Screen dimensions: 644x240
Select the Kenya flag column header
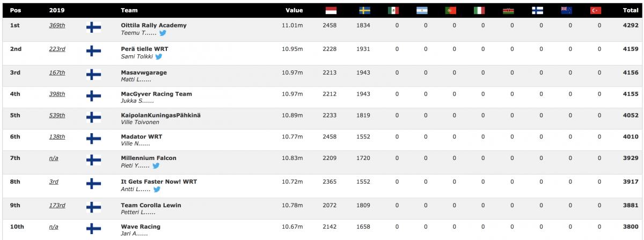(x=508, y=10)
